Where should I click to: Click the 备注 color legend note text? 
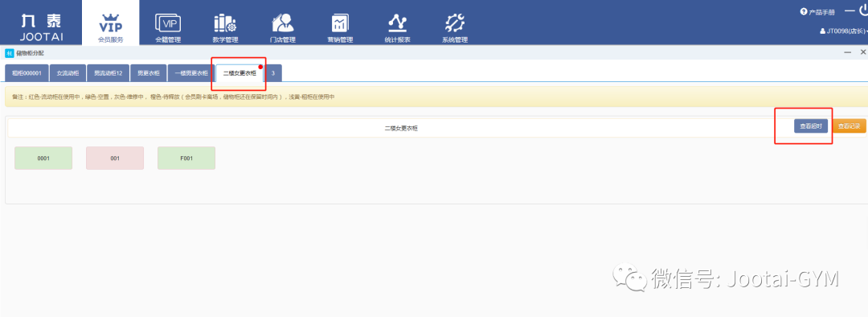pos(174,97)
